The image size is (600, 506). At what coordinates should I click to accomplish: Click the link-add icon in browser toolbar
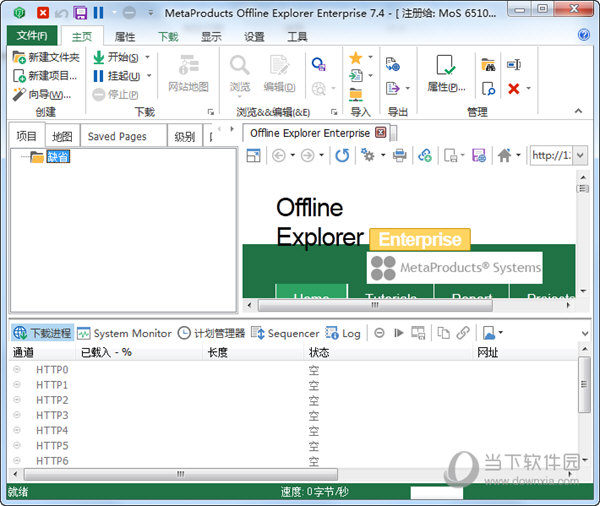[425, 155]
